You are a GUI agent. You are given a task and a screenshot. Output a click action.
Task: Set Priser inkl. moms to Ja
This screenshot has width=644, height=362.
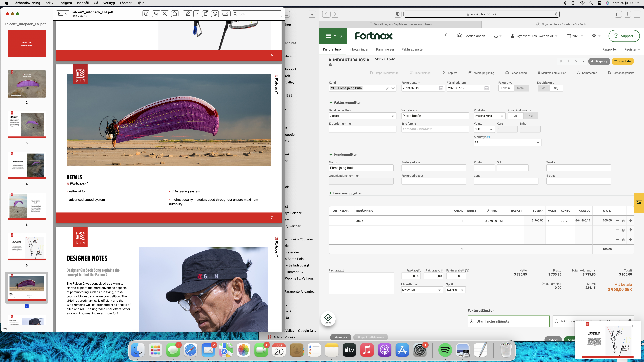tap(515, 116)
